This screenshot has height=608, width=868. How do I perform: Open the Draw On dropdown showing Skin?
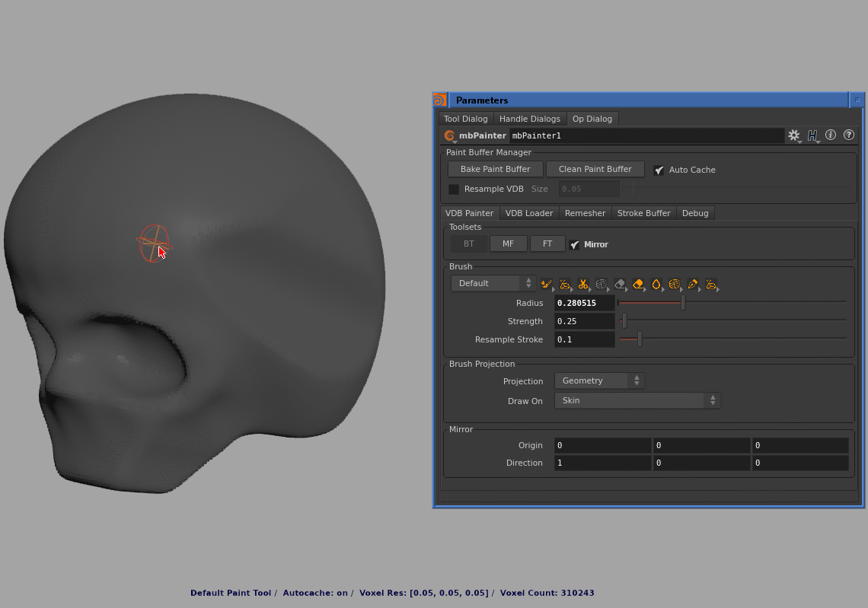click(x=637, y=400)
